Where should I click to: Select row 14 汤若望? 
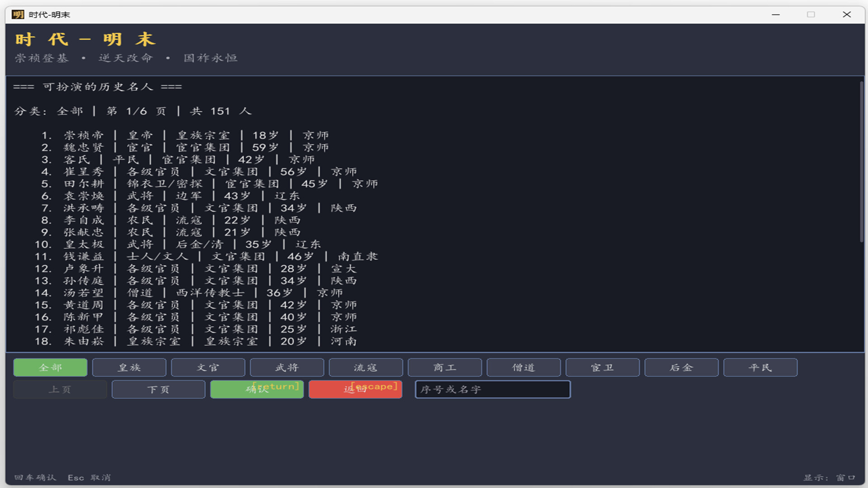[189, 293]
